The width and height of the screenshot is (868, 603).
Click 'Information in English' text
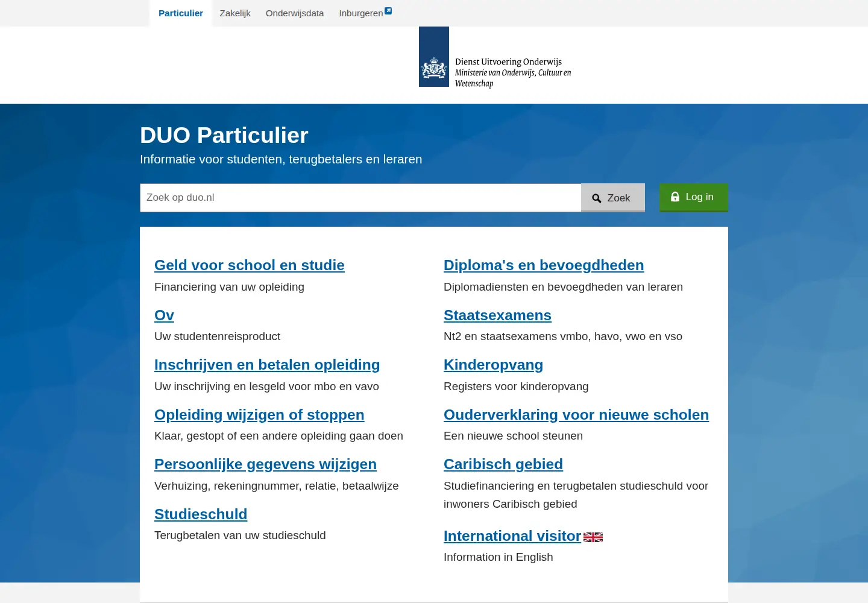[x=498, y=557]
